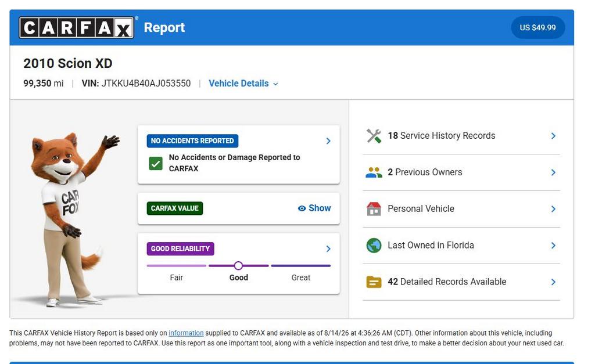This screenshot has width=595, height=364.
Task: Expand Personal Vehicle row arrow
Action: (x=553, y=209)
